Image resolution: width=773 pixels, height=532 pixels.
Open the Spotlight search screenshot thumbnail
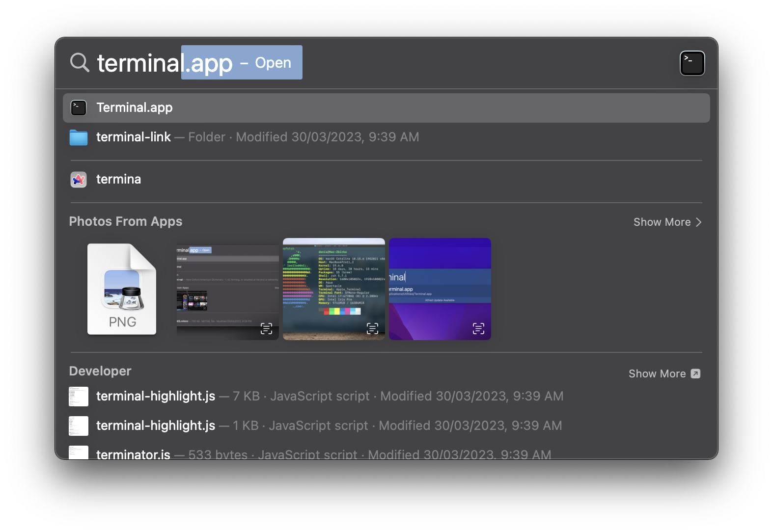(x=228, y=289)
